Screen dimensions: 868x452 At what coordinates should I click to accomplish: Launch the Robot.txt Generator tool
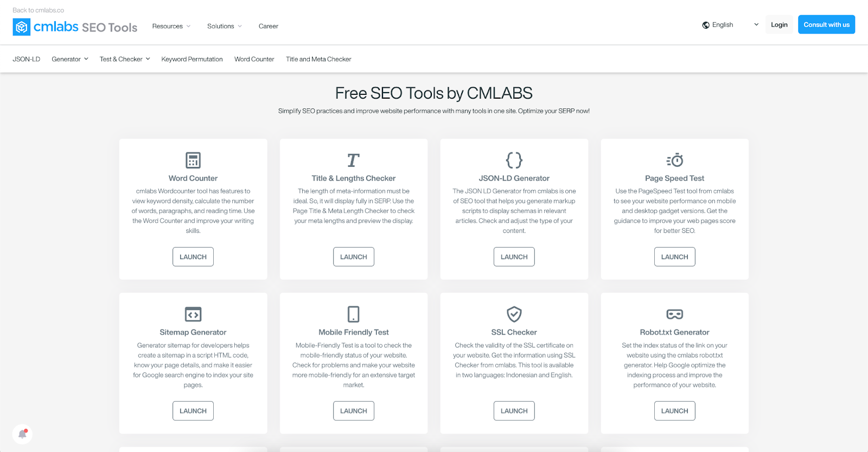point(675,411)
